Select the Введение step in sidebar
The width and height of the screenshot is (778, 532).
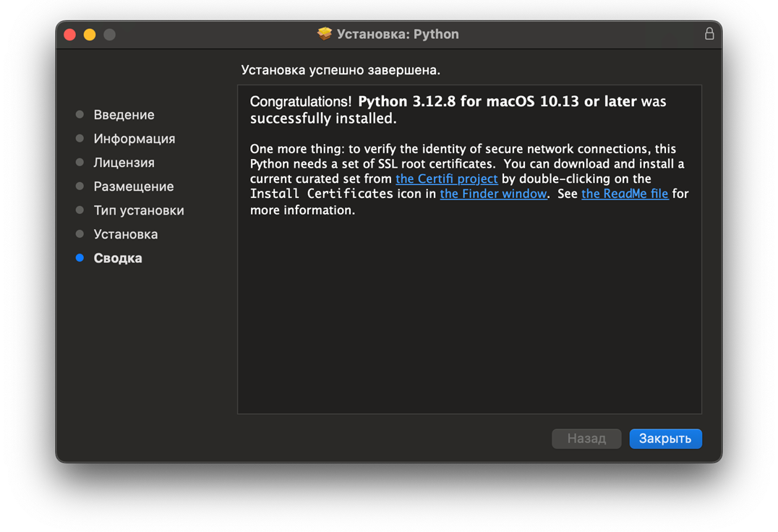pos(124,114)
